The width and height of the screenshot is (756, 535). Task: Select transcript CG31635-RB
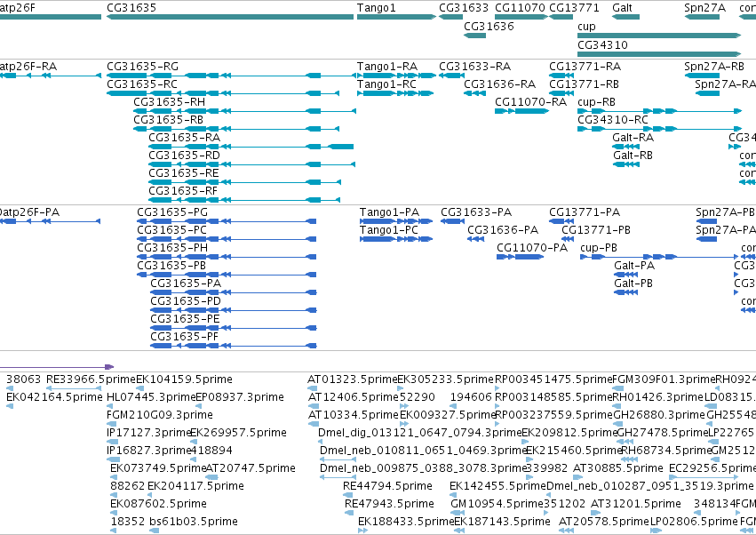236,129
